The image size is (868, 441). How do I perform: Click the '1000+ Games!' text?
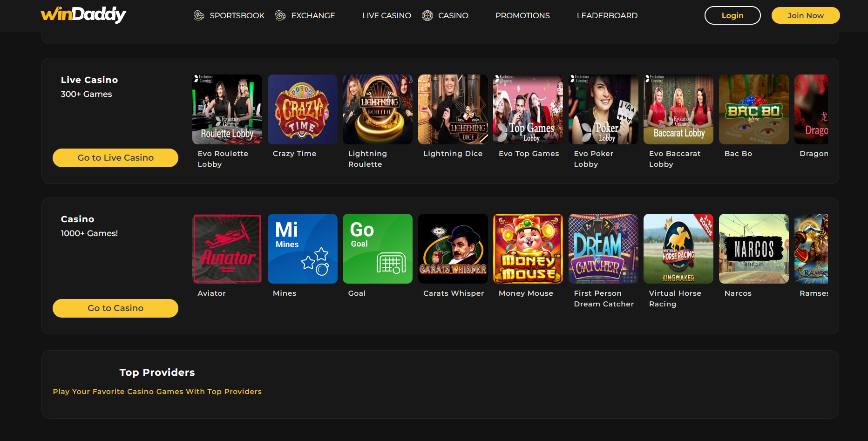click(x=89, y=233)
